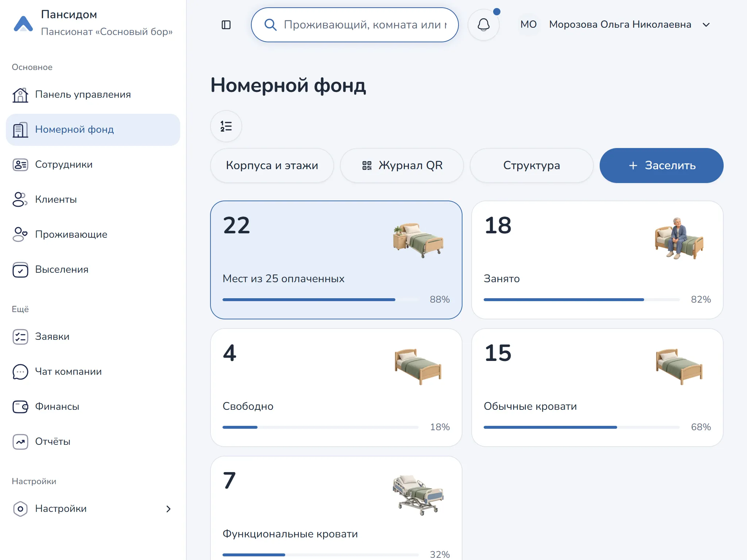
Task: Expand user menu chevron near Морозова
Action: pyautogui.click(x=706, y=25)
